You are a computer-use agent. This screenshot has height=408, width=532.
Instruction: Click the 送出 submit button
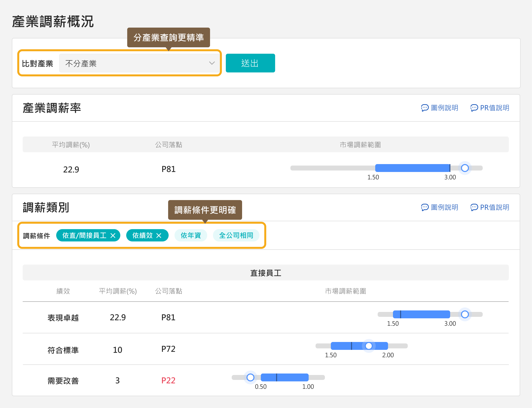click(x=250, y=63)
